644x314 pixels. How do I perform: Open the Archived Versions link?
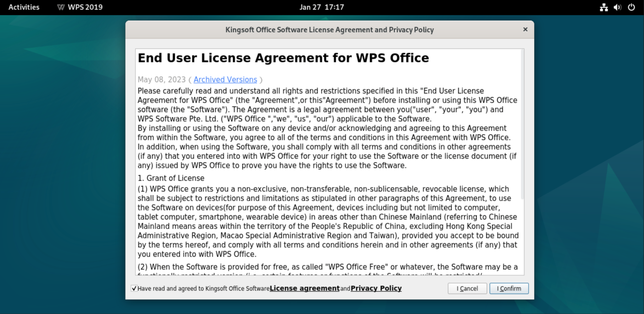[225, 79]
